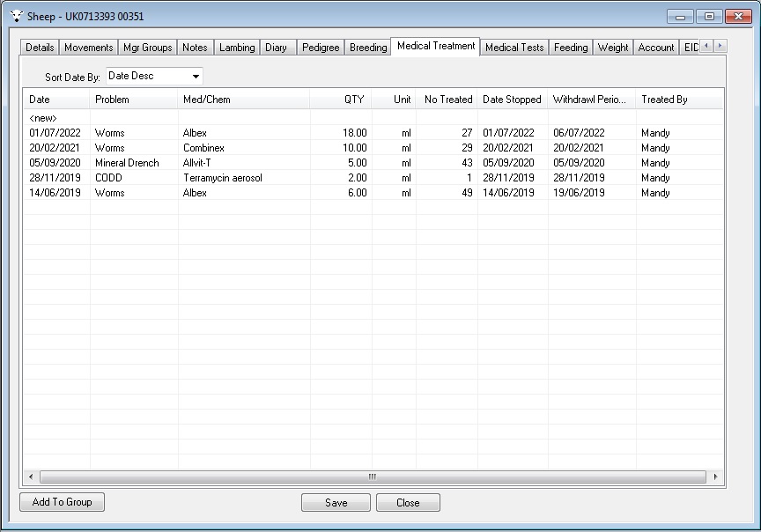Click the sheep icon in title bar
This screenshot has width=761, height=532.
17,16
